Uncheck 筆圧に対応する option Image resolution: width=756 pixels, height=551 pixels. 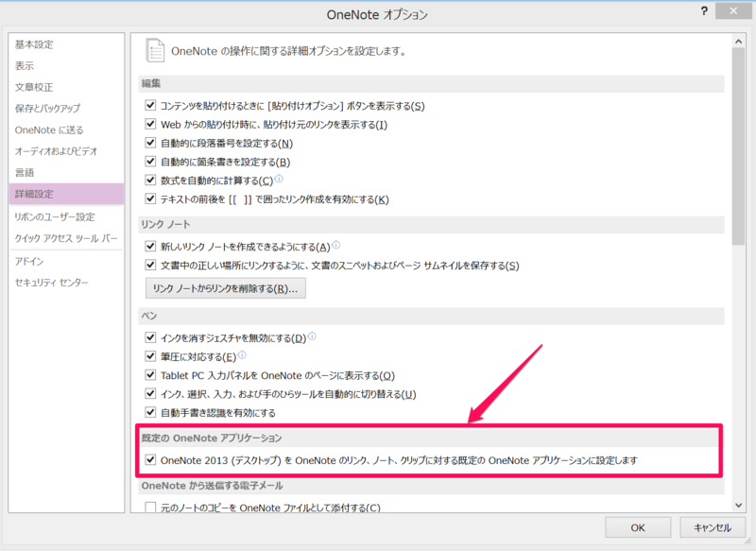coord(150,356)
